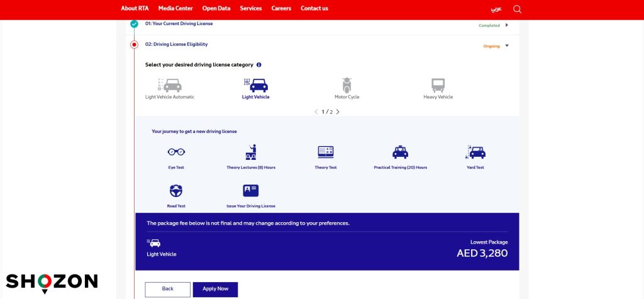
Task: Select the Heavy Vehicle bus icon
Action: pos(438,85)
